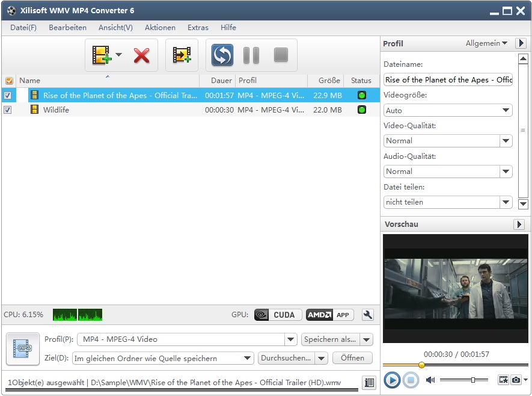532x396 pixels.
Task: Sort list by Profil column header
Action: pyautogui.click(x=272, y=81)
